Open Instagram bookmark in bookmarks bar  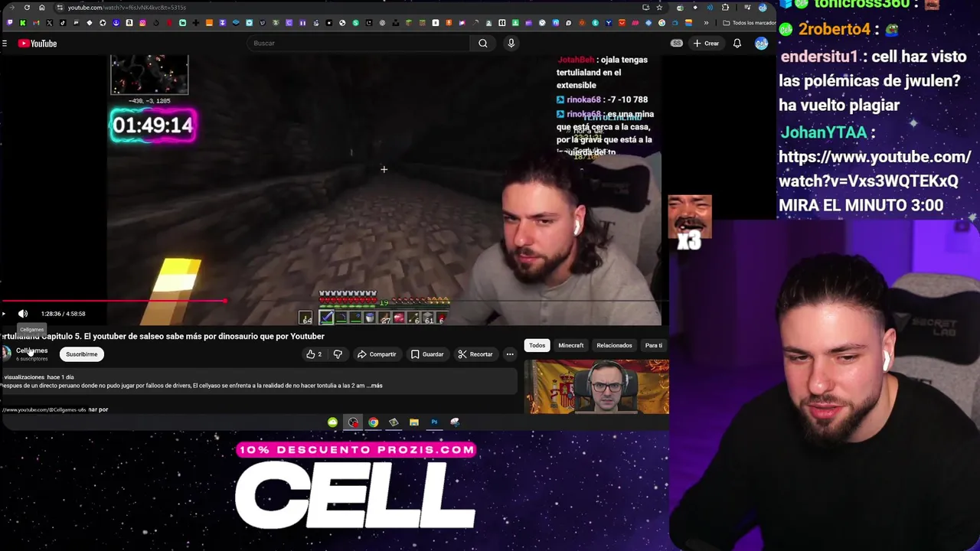click(x=142, y=23)
